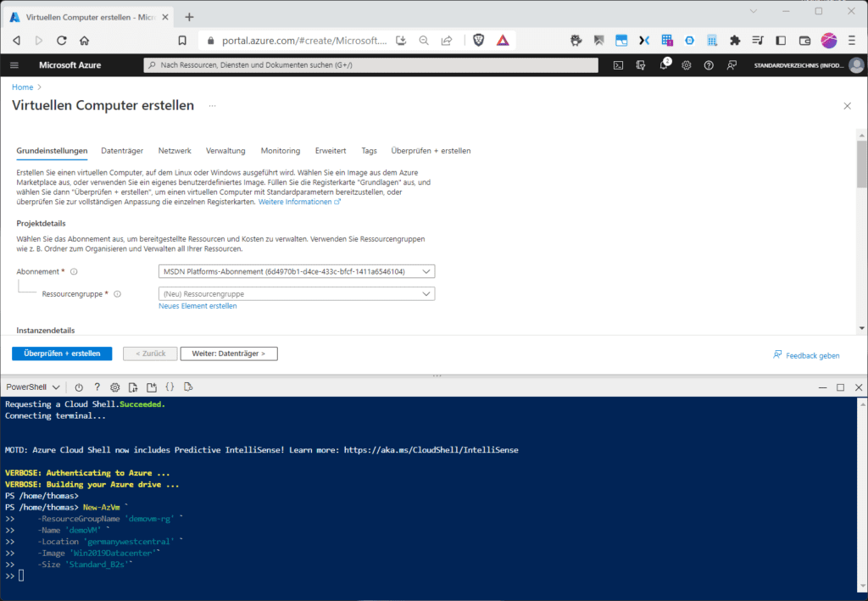The height and width of the screenshot is (601, 868).
Task: Maximize the Cloud Shell pane
Action: click(840, 387)
